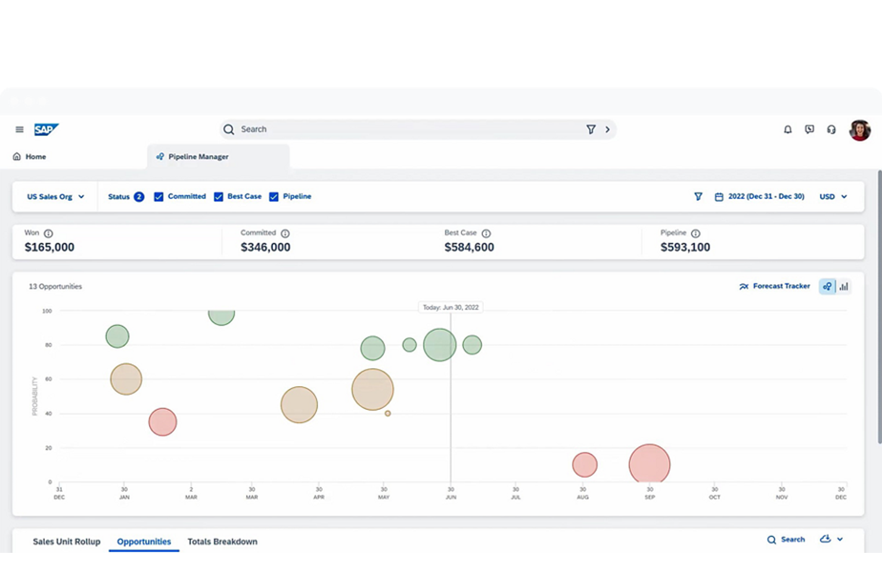Click the SAP logo
This screenshot has height=588, width=882.
point(46,129)
